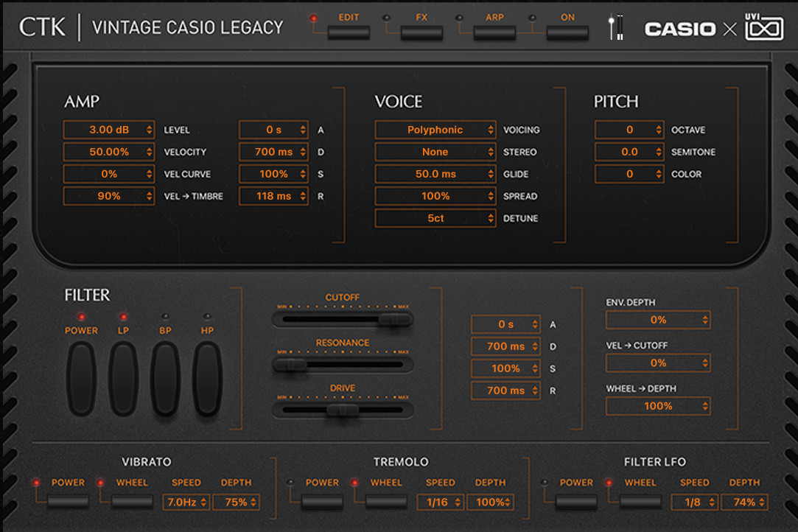Toggle the filter POWER rocker switch
This screenshot has height=532, width=798.
pos(81,378)
